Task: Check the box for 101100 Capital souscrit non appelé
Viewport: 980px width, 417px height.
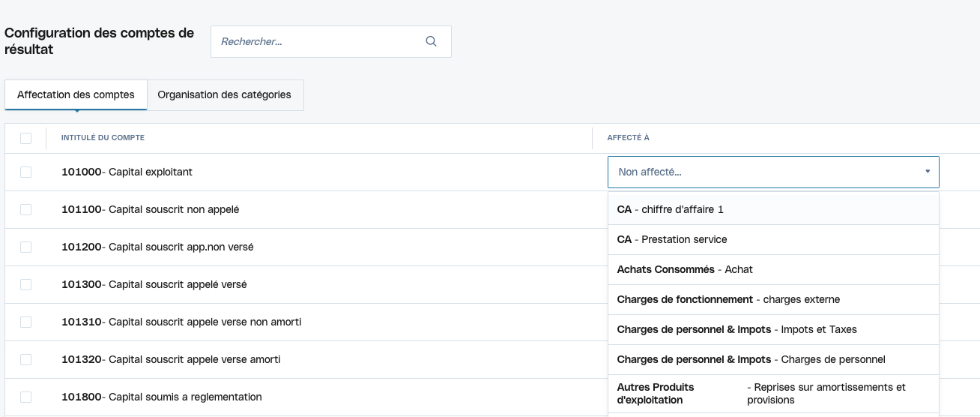Action: [26, 209]
